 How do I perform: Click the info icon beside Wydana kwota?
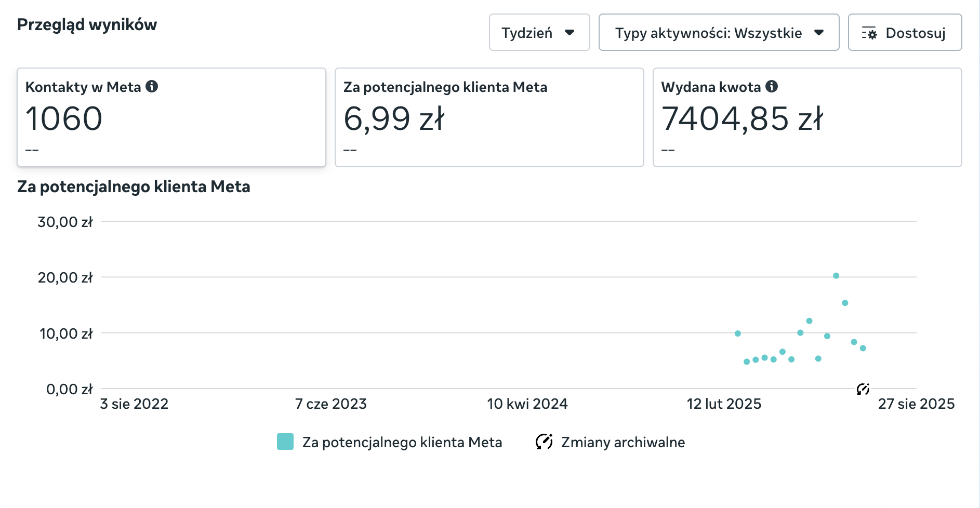[x=772, y=87]
